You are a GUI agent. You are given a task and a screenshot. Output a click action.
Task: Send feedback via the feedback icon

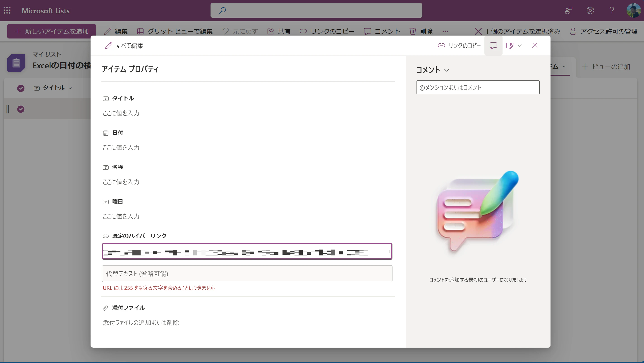(568, 10)
